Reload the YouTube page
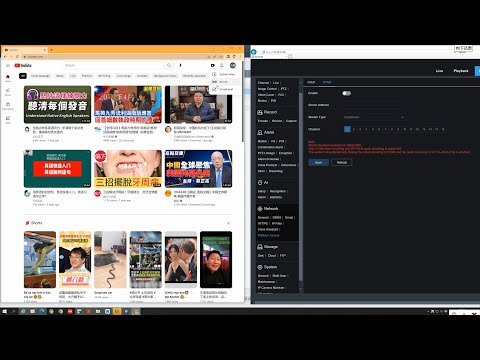The width and height of the screenshot is (480, 360). 17,56
